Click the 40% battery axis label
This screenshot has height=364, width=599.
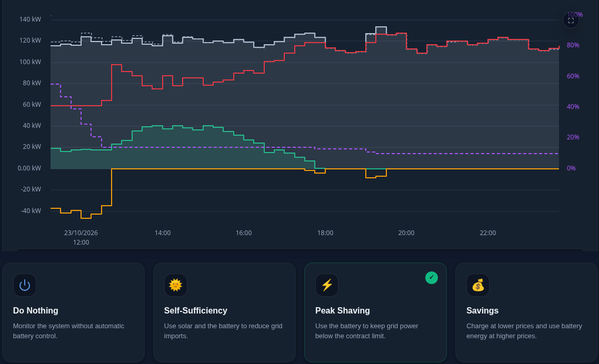coord(573,107)
